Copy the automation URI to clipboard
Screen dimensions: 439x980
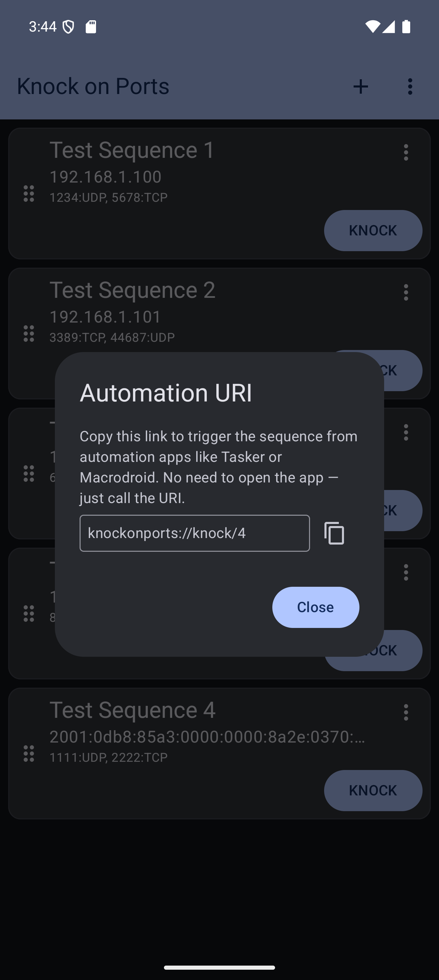(334, 533)
